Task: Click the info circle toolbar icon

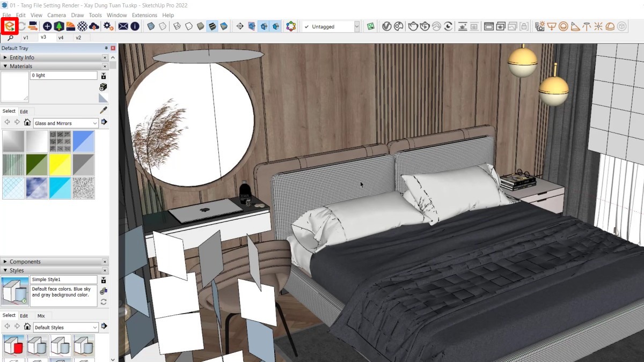Action: 135,26
